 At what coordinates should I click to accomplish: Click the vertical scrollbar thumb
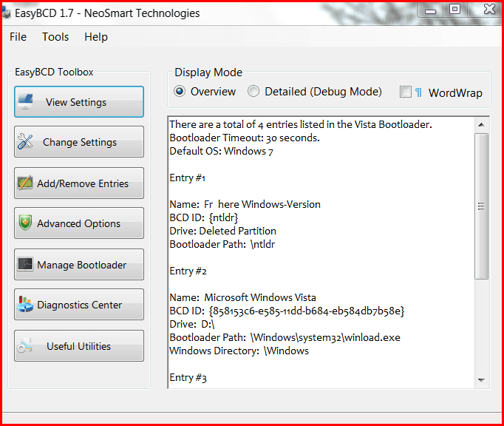[481, 206]
